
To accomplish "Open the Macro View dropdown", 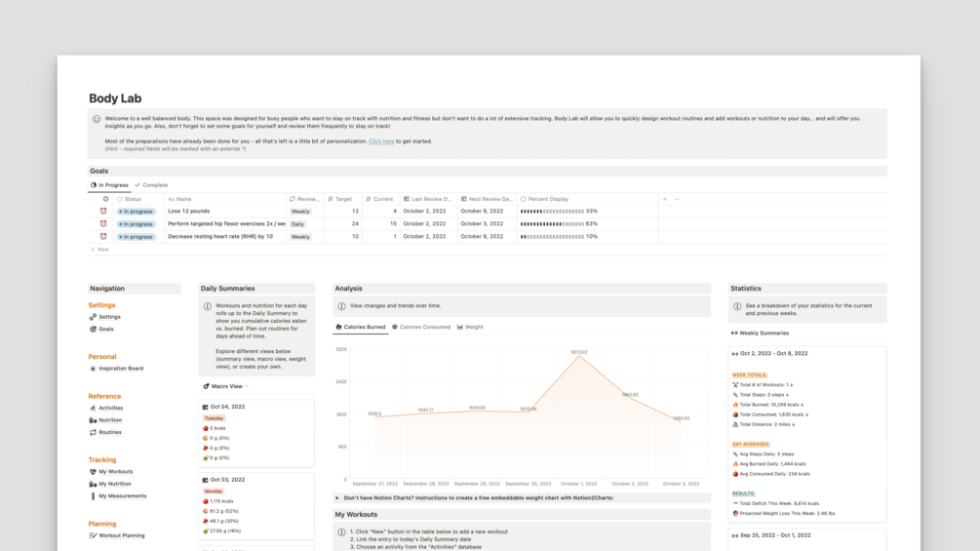I will pos(226,386).
